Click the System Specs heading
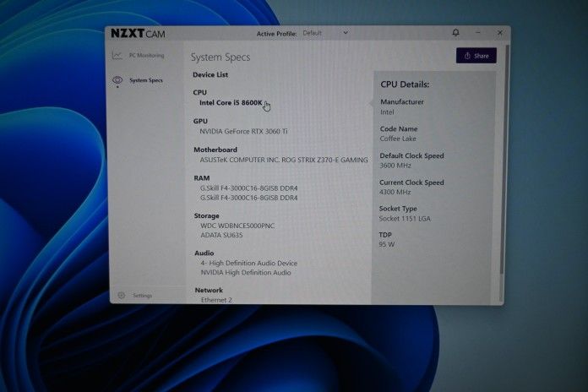Screen dimensions: 588x392 (220, 57)
